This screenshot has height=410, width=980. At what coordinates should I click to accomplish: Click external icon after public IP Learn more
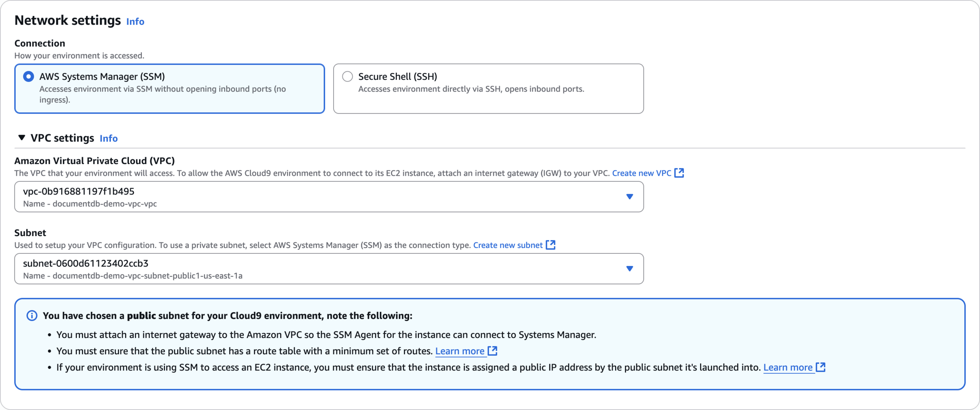tap(821, 367)
